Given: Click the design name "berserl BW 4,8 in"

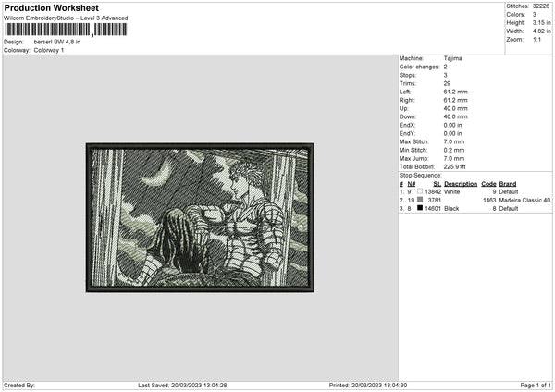Looking at the screenshot, I should click(x=57, y=42).
